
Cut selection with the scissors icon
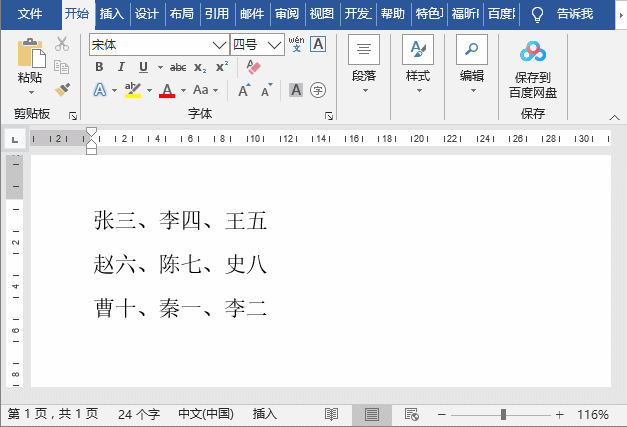pos(62,44)
